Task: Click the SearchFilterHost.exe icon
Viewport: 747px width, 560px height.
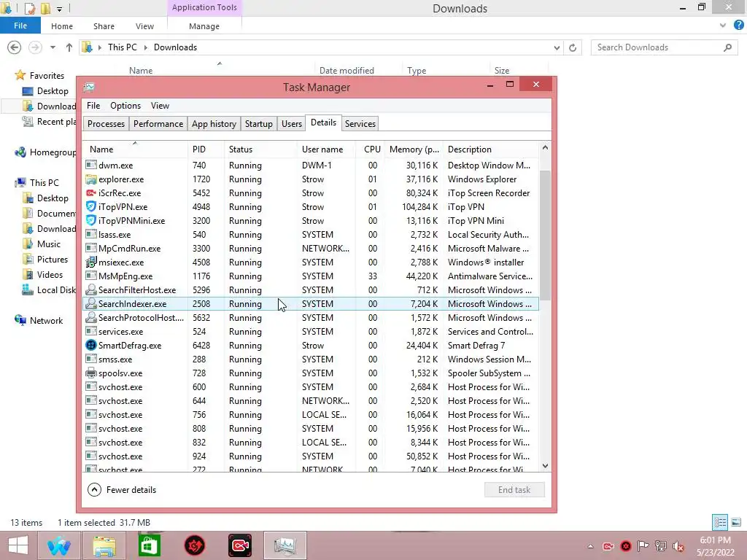Action: [x=90, y=289]
